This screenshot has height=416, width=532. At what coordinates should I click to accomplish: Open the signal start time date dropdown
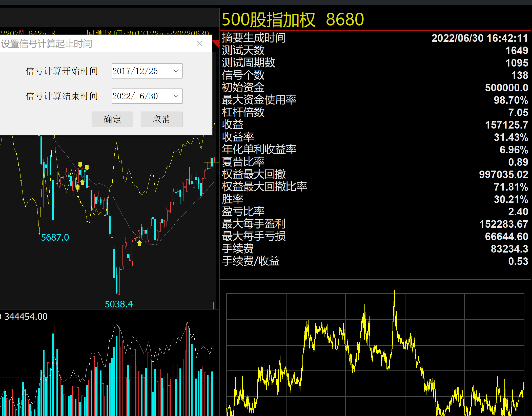tap(176, 71)
